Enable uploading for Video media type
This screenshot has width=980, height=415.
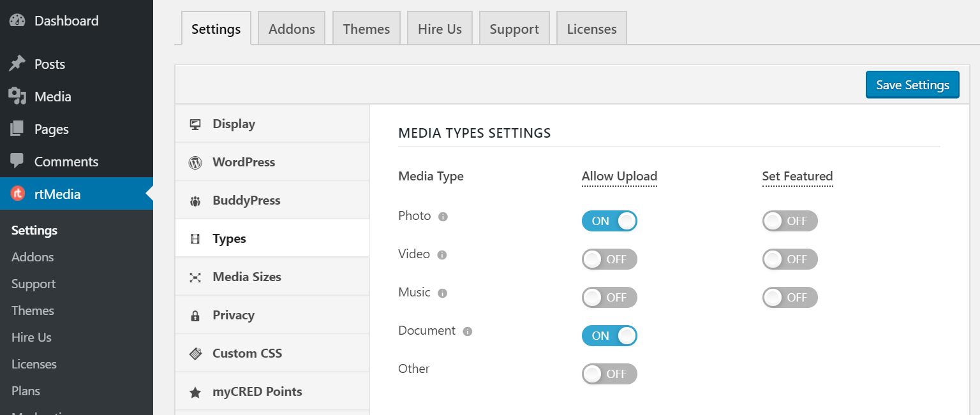click(609, 259)
